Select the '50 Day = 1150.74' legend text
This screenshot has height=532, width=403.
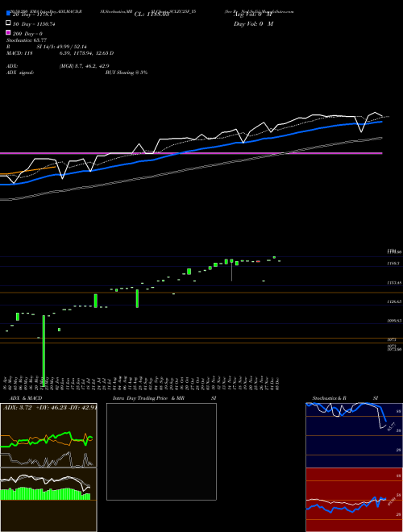(34, 24)
